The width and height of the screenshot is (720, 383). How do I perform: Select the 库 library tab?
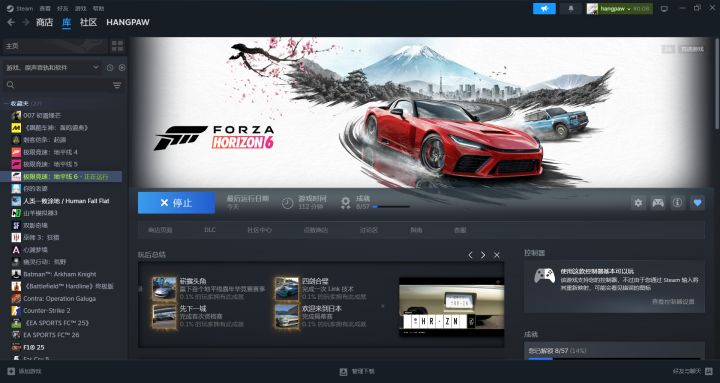[x=67, y=22]
